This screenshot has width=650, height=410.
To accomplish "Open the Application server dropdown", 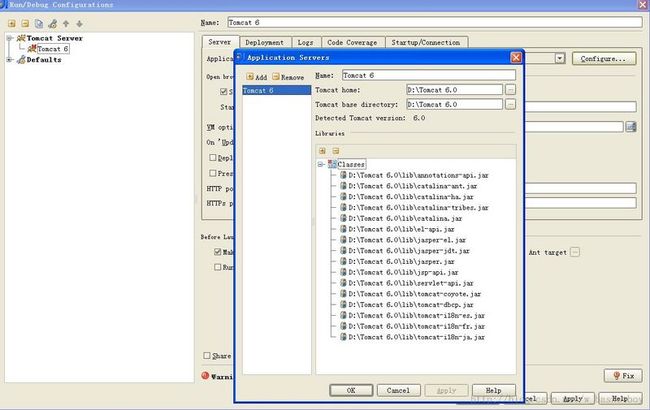I will pyautogui.click(x=560, y=58).
